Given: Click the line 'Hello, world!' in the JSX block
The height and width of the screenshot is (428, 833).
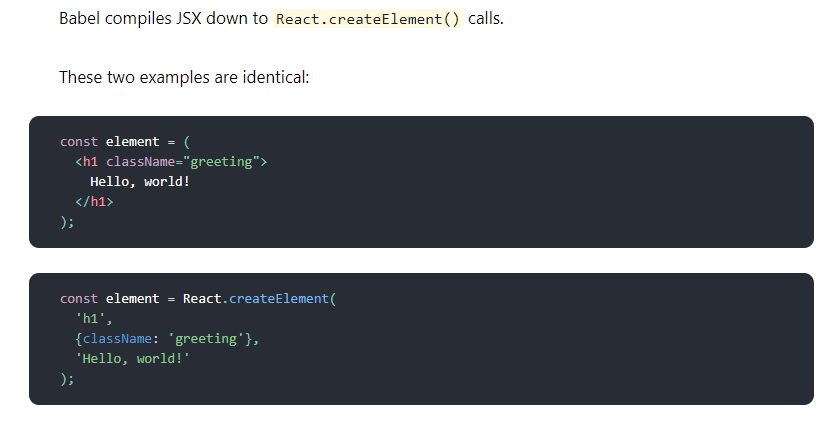Looking at the screenshot, I should point(140,182).
